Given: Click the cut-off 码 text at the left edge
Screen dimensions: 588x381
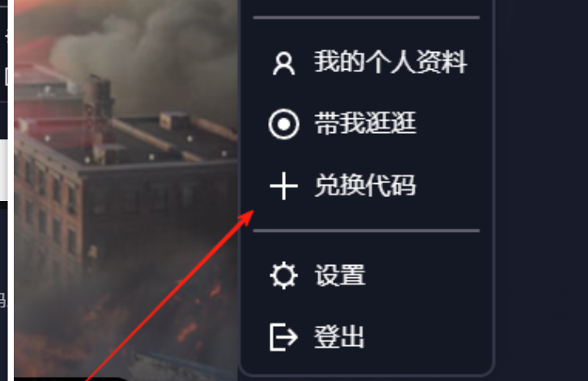Looking at the screenshot, I should [x=2, y=300].
